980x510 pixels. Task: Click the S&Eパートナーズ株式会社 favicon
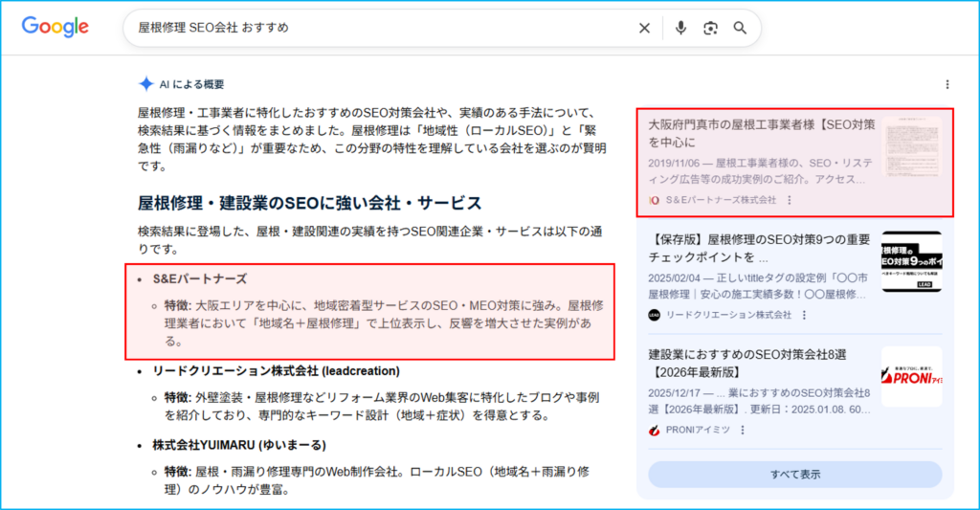click(655, 200)
